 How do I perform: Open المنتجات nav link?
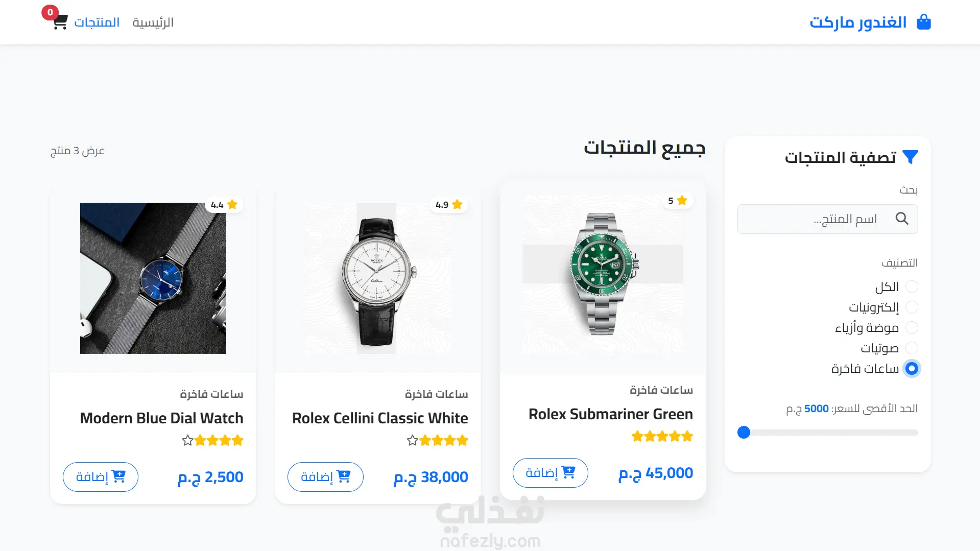click(x=97, y=22)
